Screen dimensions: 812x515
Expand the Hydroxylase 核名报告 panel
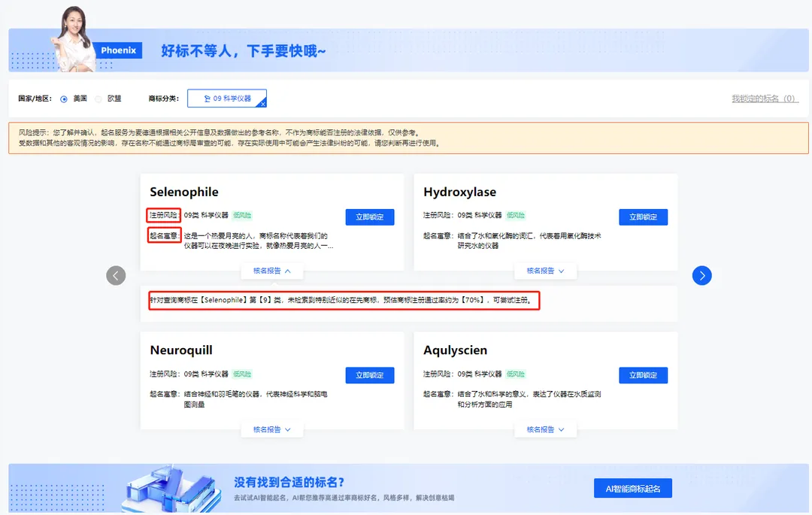coord(545,271)
